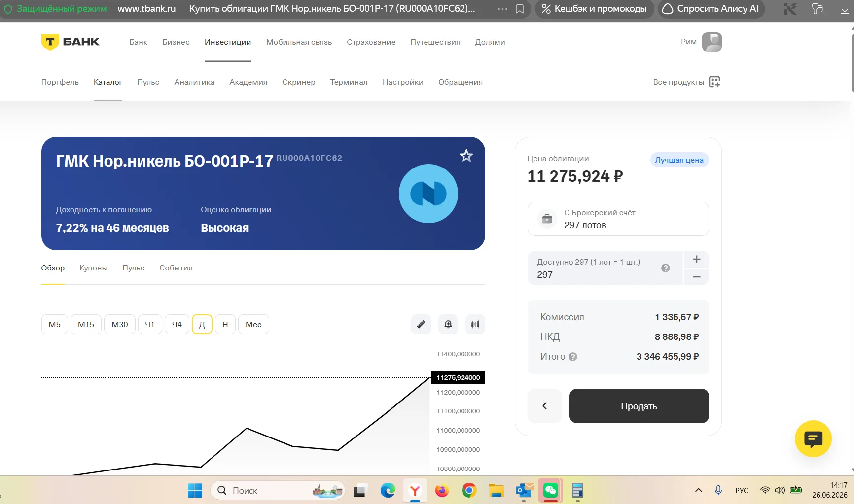This screenshot has height=504, width=854.
Task: Switch to the Купоны tab
Action: tap(94, 268)
